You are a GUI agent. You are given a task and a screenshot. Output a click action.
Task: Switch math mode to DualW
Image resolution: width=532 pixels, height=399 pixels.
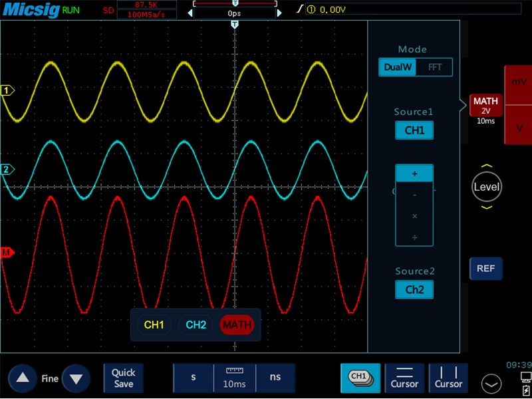point(398,67)
